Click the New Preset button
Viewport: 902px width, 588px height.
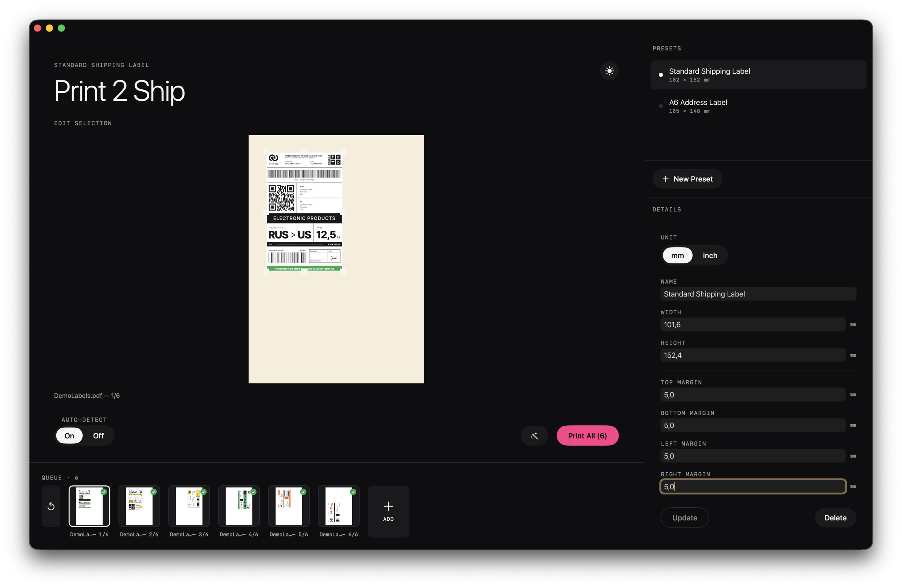[x=687, y=179]
